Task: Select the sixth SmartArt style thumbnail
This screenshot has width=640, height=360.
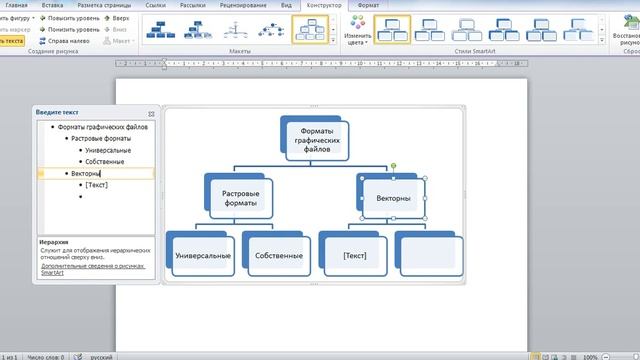Action: 578,30
